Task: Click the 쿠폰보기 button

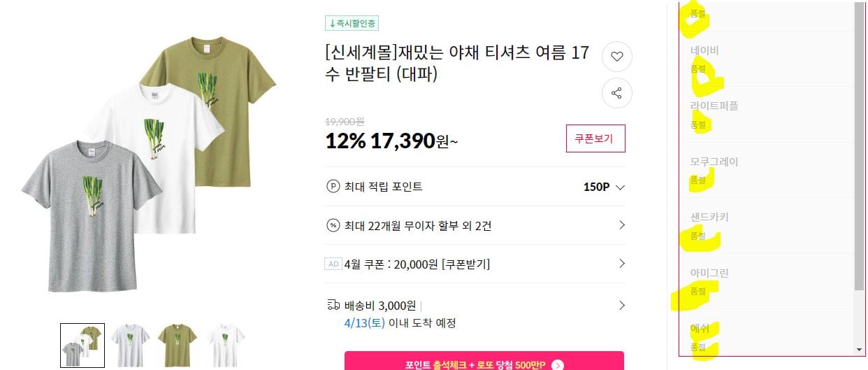Action: click(595, 138)
